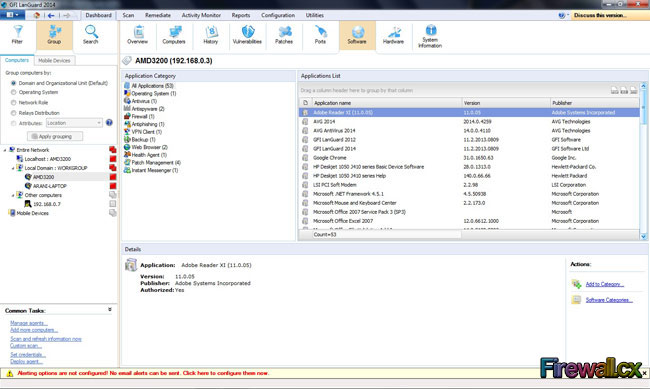650x389 pixels.
Task: Click Scan and refresh information now link
Action: [46, 339]
